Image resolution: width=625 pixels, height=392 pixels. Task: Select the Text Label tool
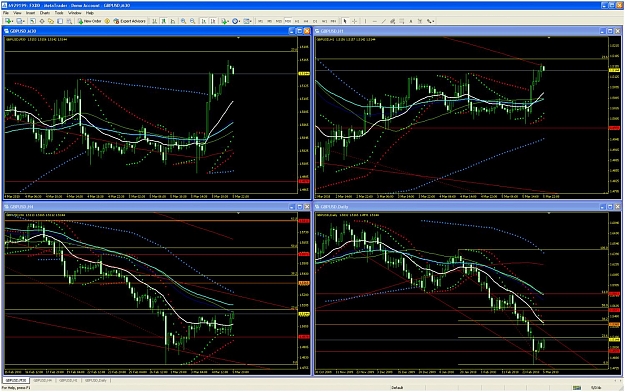[420, 21]
